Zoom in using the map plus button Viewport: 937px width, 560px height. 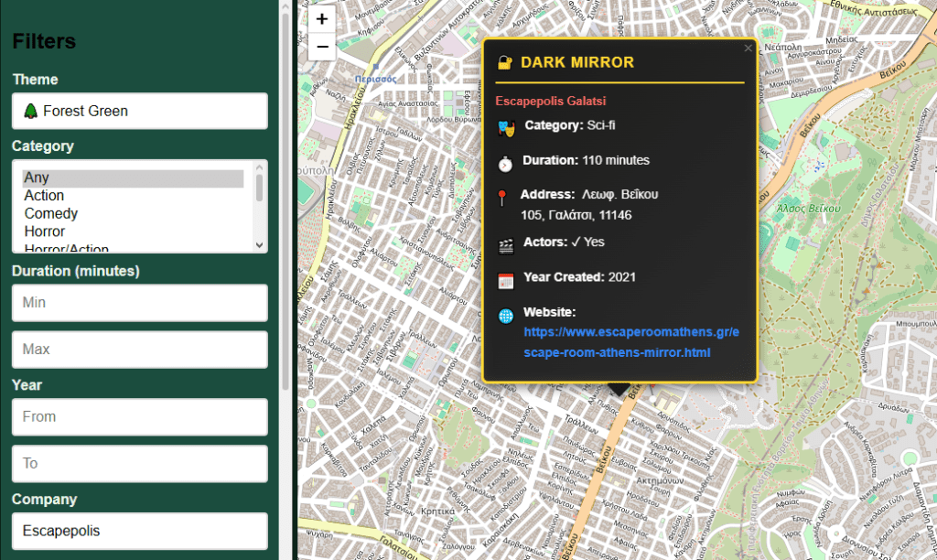pos(321,18)
